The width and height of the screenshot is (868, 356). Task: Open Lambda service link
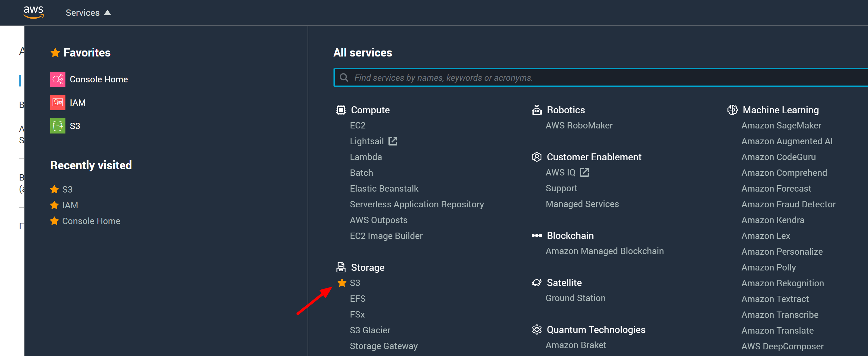pos(366,157)
